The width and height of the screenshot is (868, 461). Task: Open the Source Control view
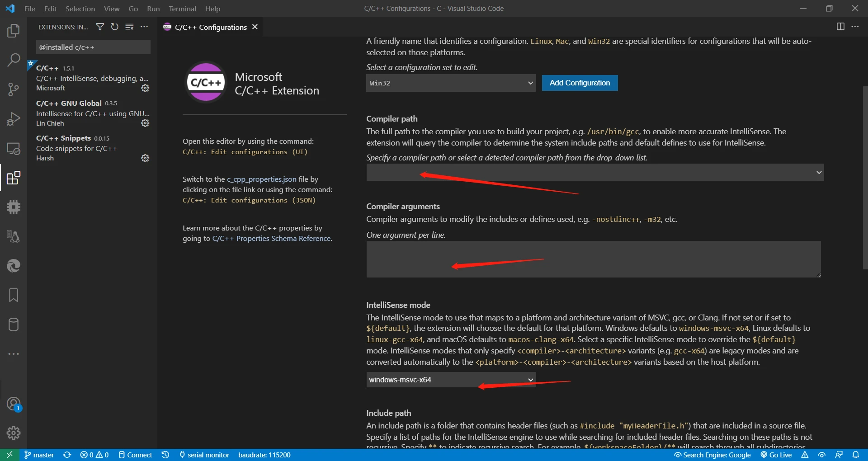[x=14, y=89]
